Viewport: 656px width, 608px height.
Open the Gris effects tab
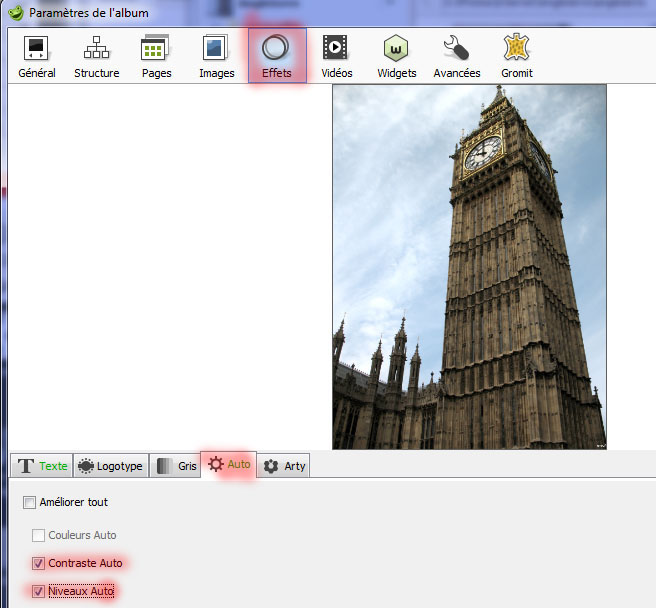coord(176,466)
